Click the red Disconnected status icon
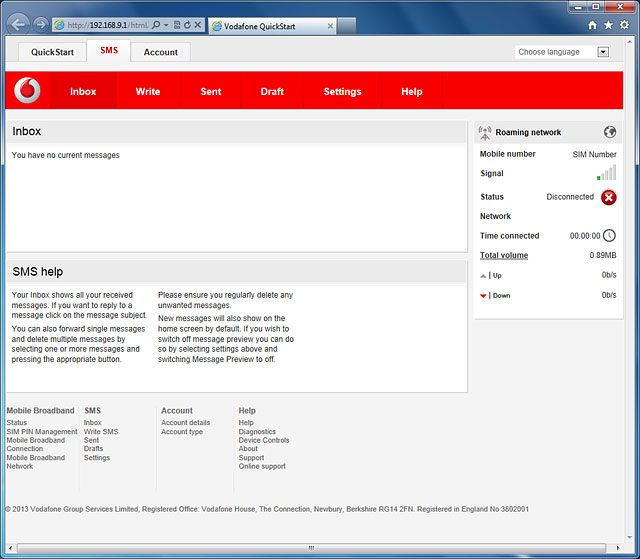Viewport: 640px width, 559px height. coord(608,197)
